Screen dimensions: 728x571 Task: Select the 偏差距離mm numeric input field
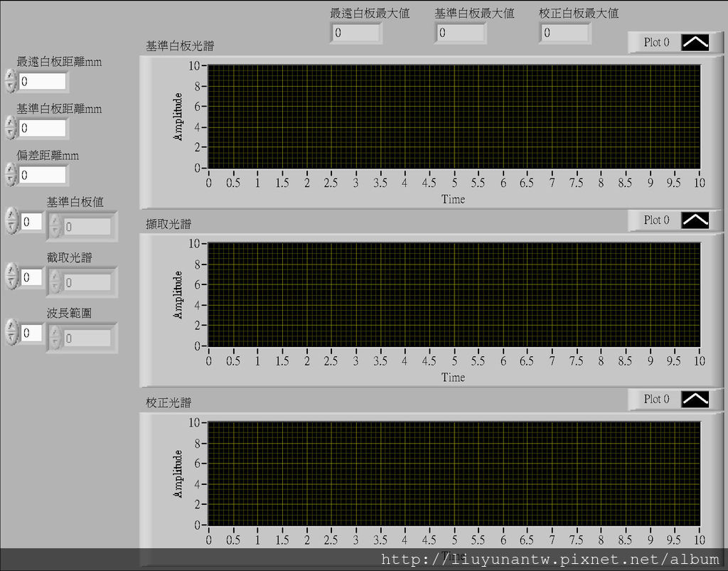pos(42,174)
